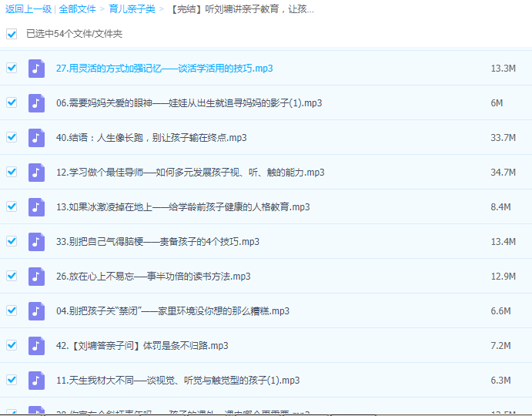
Task: Open file 11.天生我材大不同(1).mp3
Action: coord(178,381)
